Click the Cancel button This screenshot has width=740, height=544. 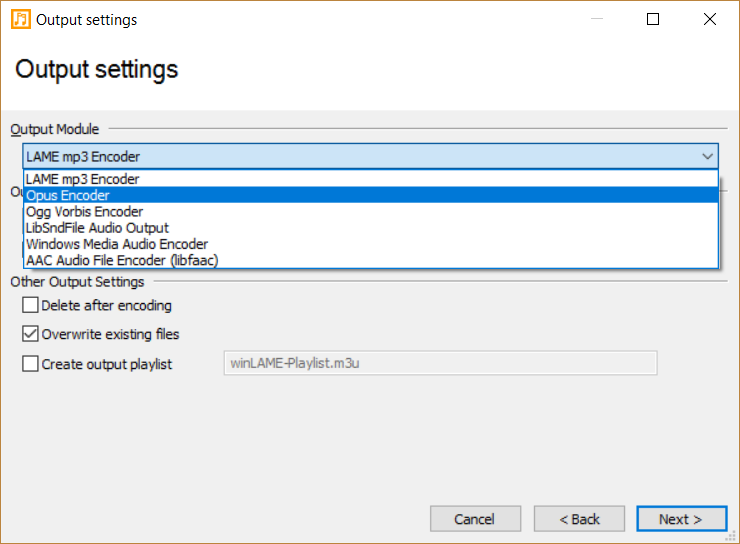(x=475, y=519)
